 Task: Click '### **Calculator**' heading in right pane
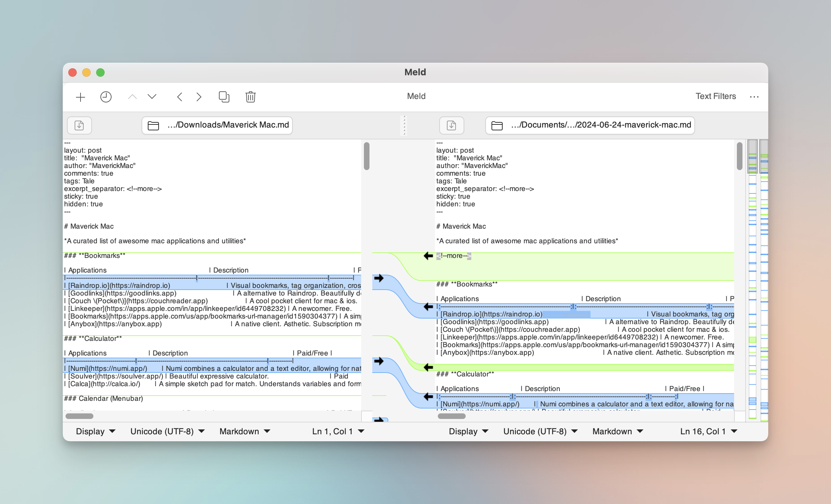465,374
